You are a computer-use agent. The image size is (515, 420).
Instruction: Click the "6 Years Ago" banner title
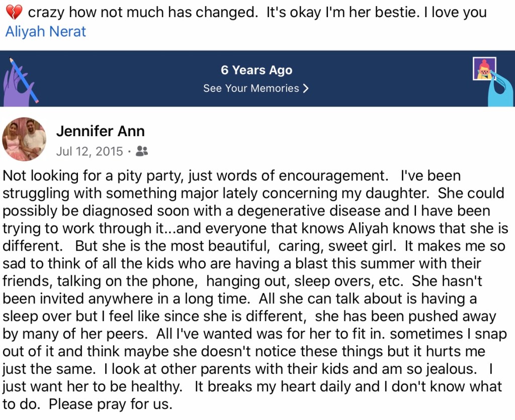tap(256, 70)
